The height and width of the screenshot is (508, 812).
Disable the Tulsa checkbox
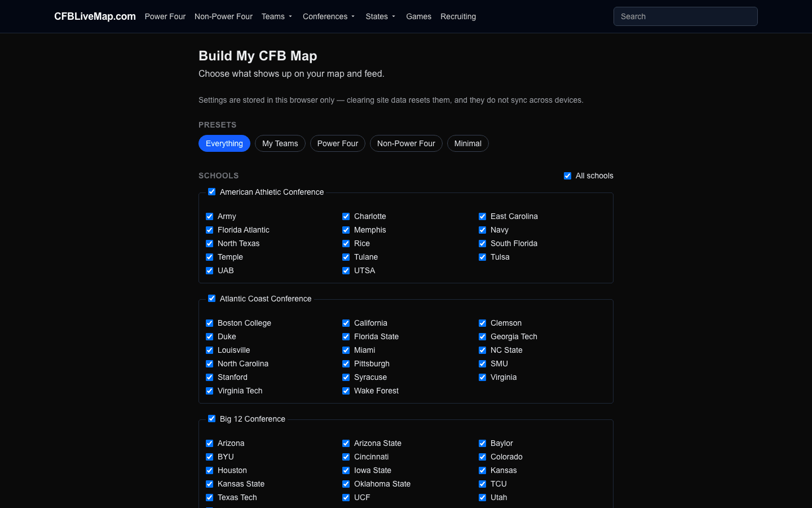coord(482,257)
